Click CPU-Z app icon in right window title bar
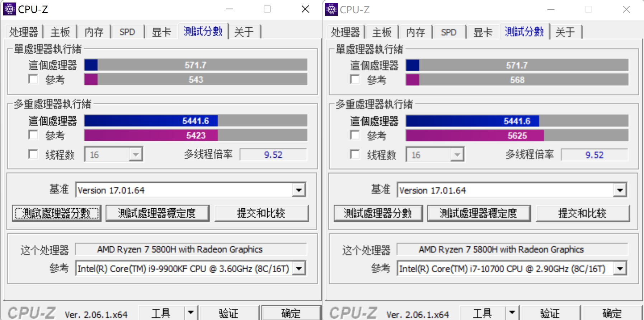This screenshot has width=644, height=320. [331, 9]
